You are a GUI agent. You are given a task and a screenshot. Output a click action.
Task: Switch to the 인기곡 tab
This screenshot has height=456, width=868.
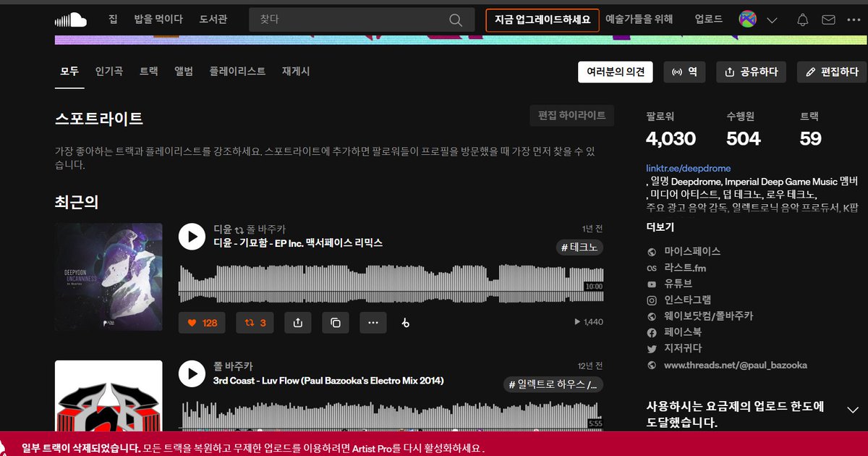(x=109, y=71)
